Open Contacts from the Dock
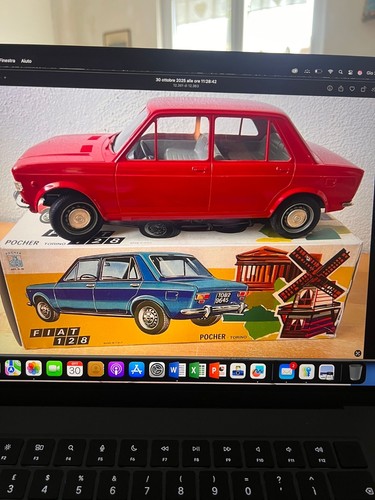Image resolution: width=375 pixels, height=500 pixels. coord(96,369)
